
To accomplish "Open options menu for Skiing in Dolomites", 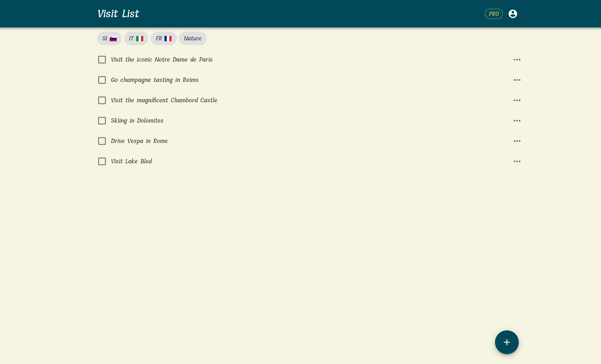I will (x=517, y=120).
